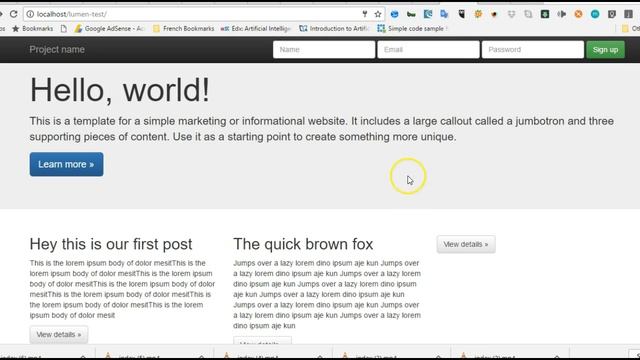Click the standalone View details » button in third column

[466, 244]
